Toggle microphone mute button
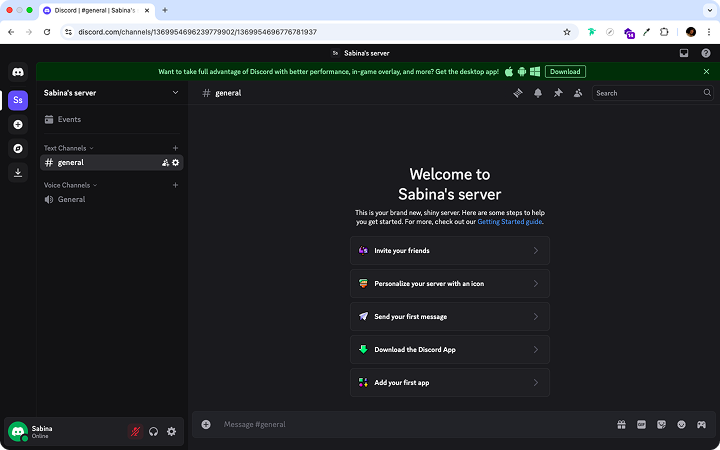The height and width of the screenshot is (450, 720). point(135,431)
